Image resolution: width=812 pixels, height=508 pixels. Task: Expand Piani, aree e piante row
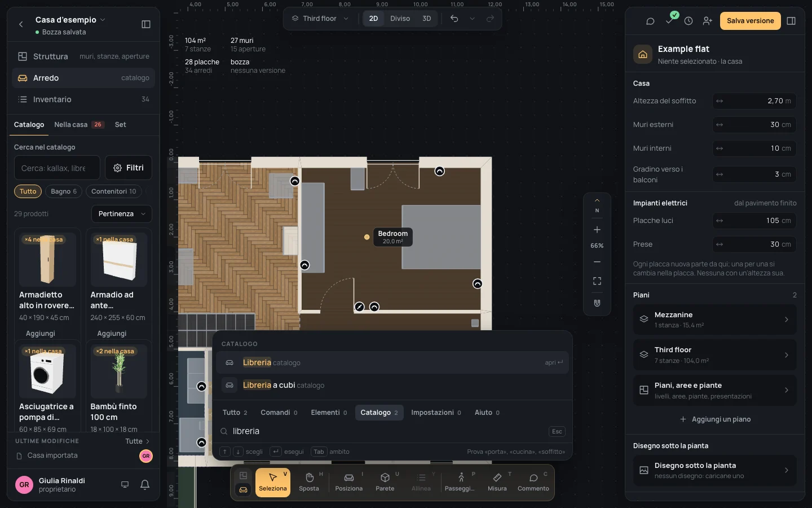point(714,390)
